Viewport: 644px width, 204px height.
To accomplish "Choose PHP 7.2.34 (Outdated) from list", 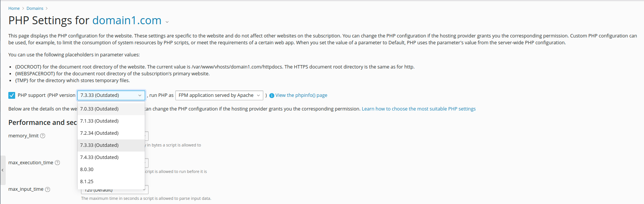I will [x=99, y=133].
